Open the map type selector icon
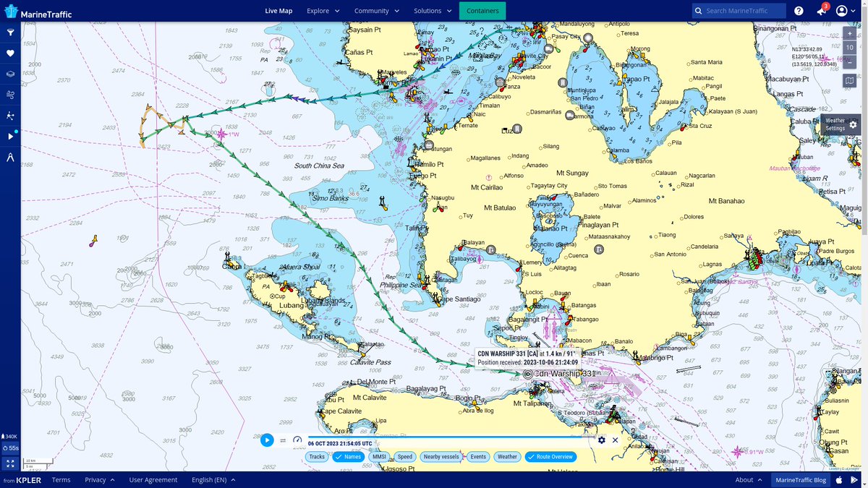 (850, 81)
